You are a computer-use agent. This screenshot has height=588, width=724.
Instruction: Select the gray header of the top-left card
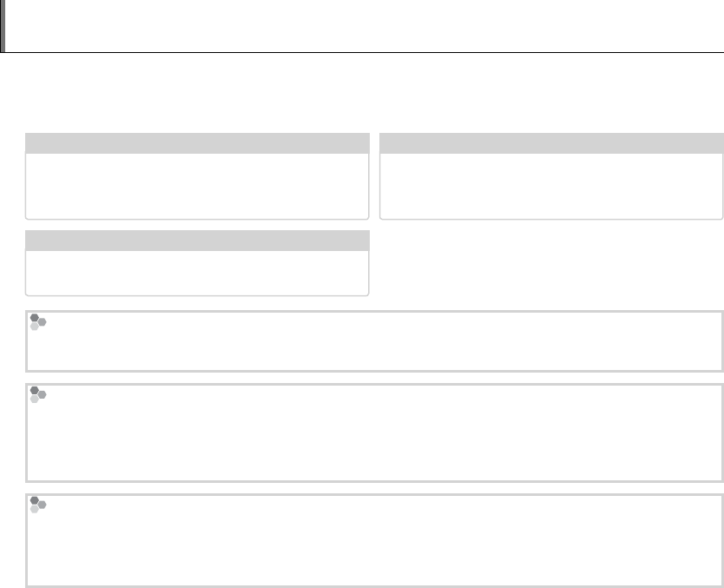tap(198, 143)
